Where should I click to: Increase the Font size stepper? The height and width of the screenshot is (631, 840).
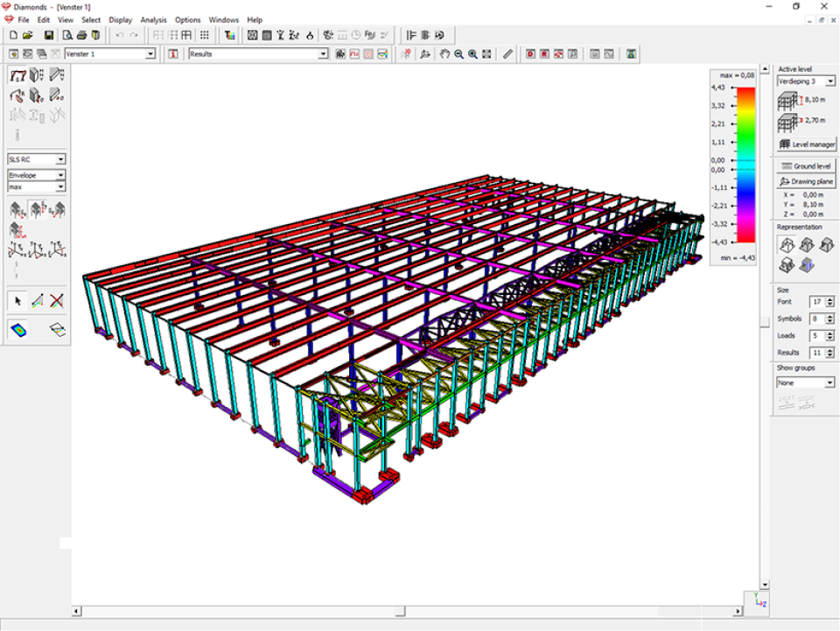829,299
